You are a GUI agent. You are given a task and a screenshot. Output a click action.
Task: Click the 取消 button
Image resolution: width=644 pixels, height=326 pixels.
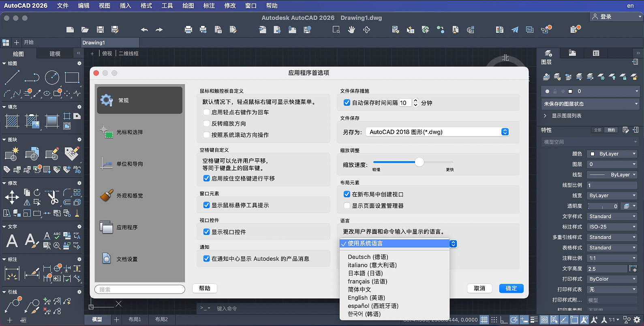coord(479,288)
